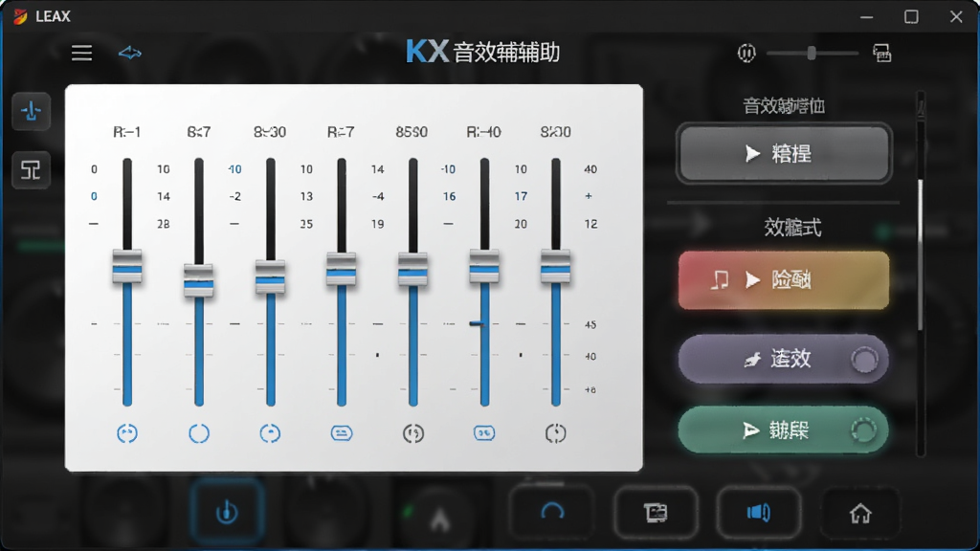Screen dimensions: 980x551
Task: Select the equalizer waveform sidebar icon
Action: pos(31,111)
